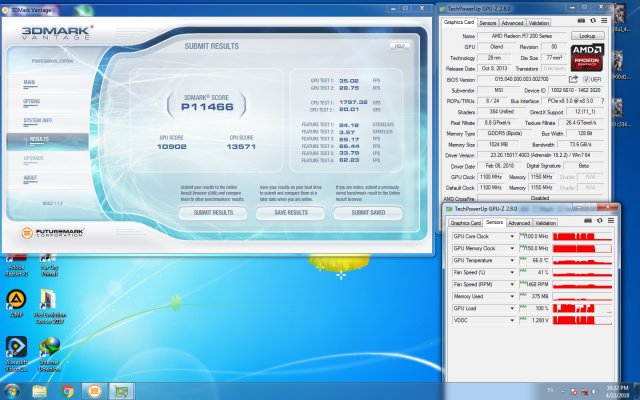Open Options in 3DMark Vantage sidebar
Image resolution: width=640 pixels, height=400 pixels.
coord(32,101)
